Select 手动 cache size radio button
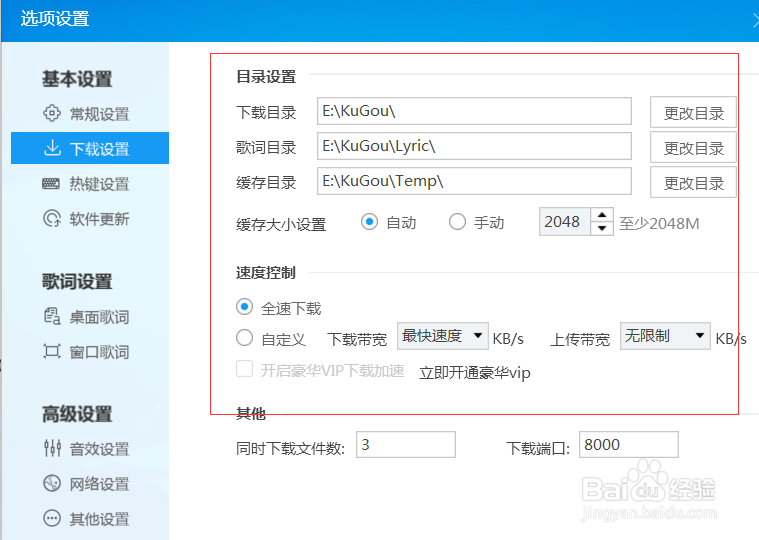 click(457, 222)
